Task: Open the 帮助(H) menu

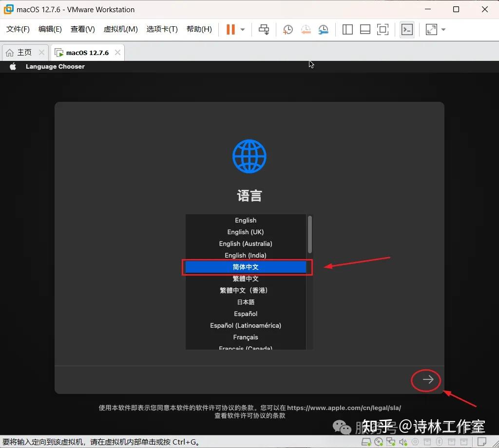Action: coord(199,29)
